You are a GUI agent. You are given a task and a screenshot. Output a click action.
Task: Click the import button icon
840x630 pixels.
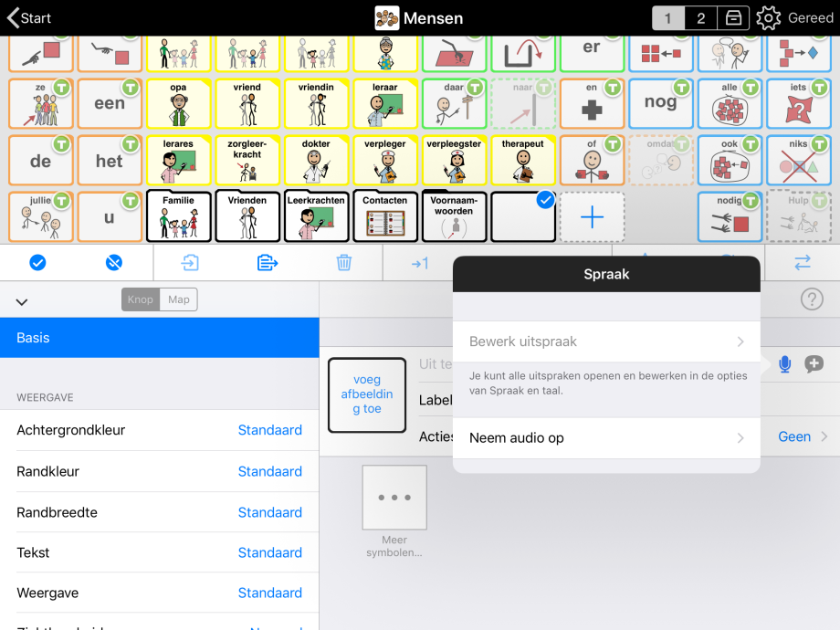[190, 263]
